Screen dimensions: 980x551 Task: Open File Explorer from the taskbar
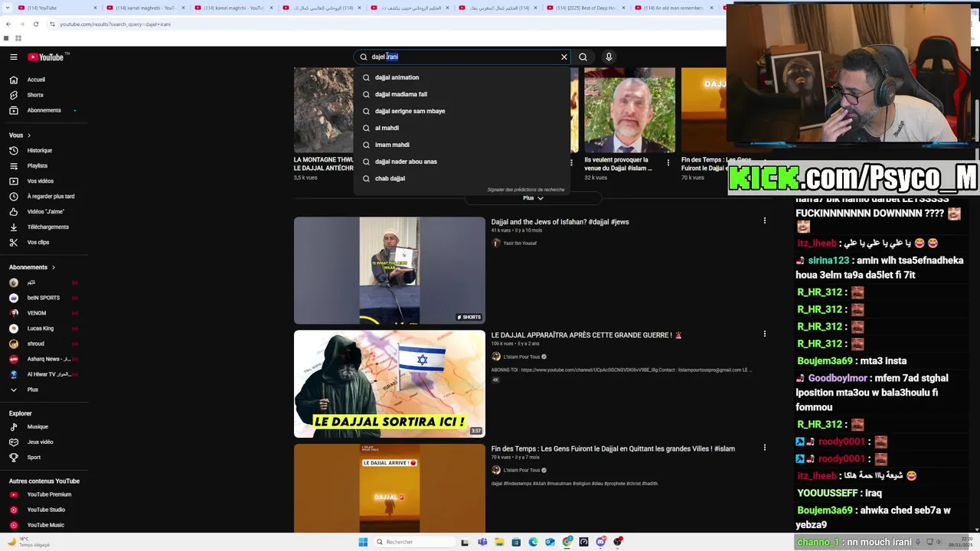pos(499,542)
